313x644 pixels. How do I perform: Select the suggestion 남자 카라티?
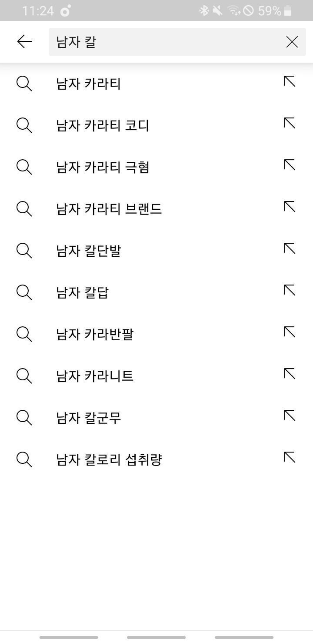tap(88, 83)
